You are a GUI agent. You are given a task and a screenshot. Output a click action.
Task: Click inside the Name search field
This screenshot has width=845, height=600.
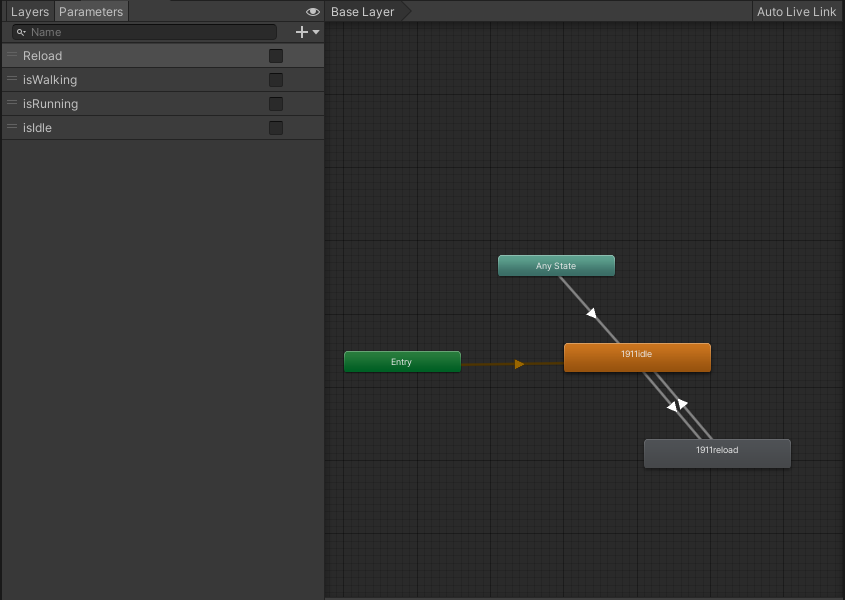[150, 32]
